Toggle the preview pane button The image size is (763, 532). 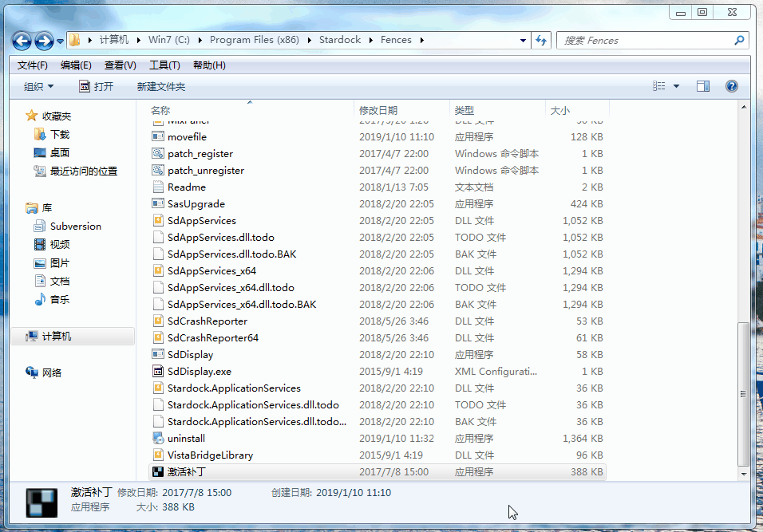tap(702, 86)
